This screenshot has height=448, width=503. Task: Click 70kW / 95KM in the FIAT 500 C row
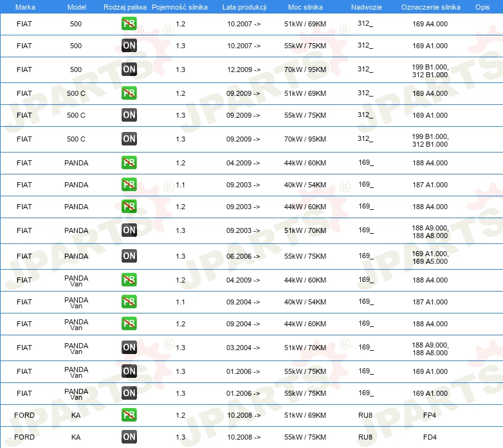coord(305,139)
